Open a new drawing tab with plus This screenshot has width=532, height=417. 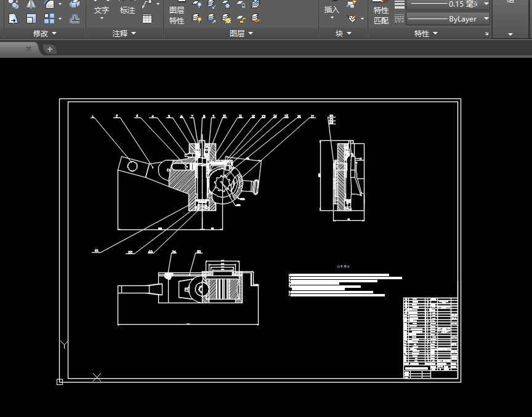coord(50,49)
